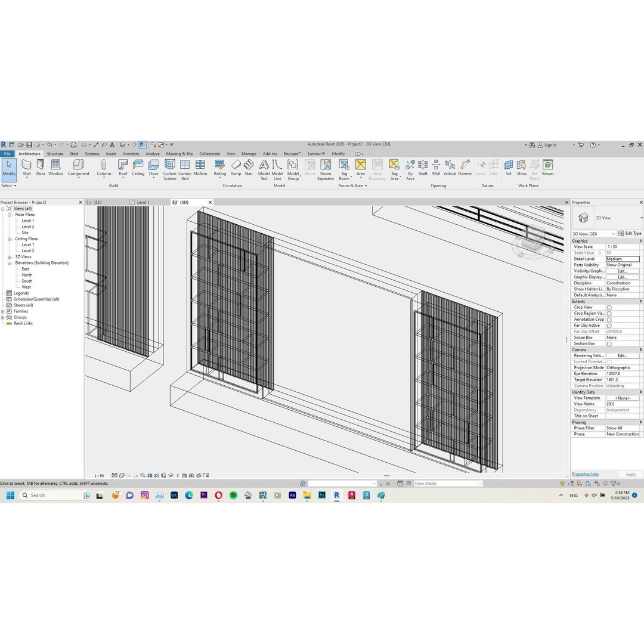Open the work plane Viewer

[x=547, y=168]
